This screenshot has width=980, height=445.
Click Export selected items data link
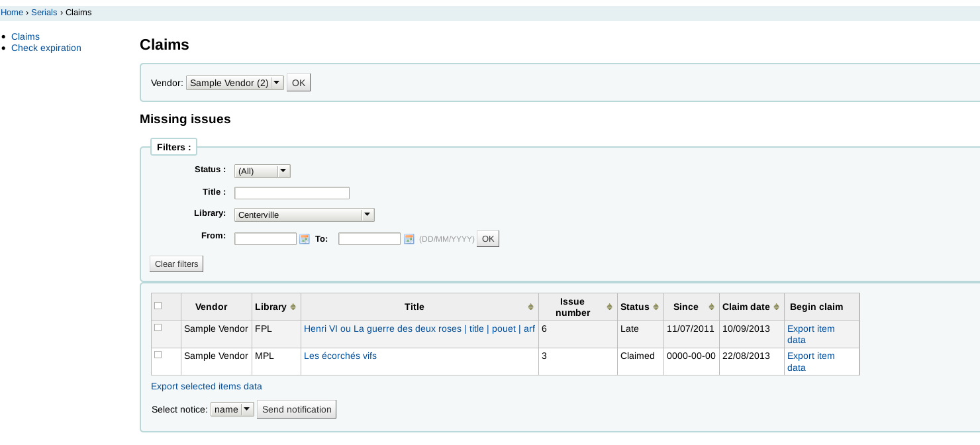[x=207, y=387]
